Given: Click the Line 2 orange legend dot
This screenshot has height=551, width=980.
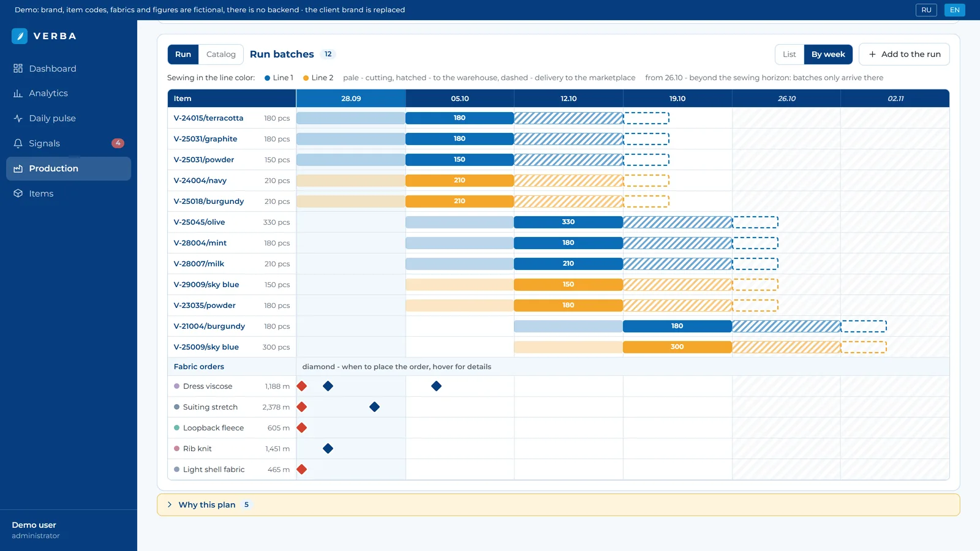Looking at the screenshot, I should (306, 78).
